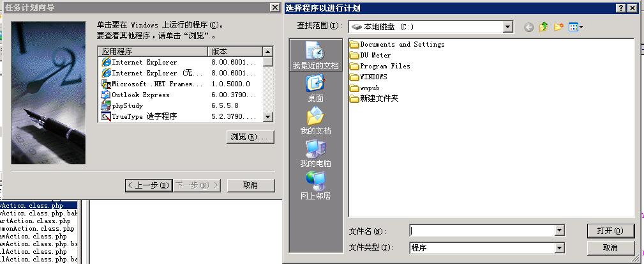Viewport: 644px width, 264px height.
Task: Select version 5.2.3790... cell
Action: pos(234,116)
